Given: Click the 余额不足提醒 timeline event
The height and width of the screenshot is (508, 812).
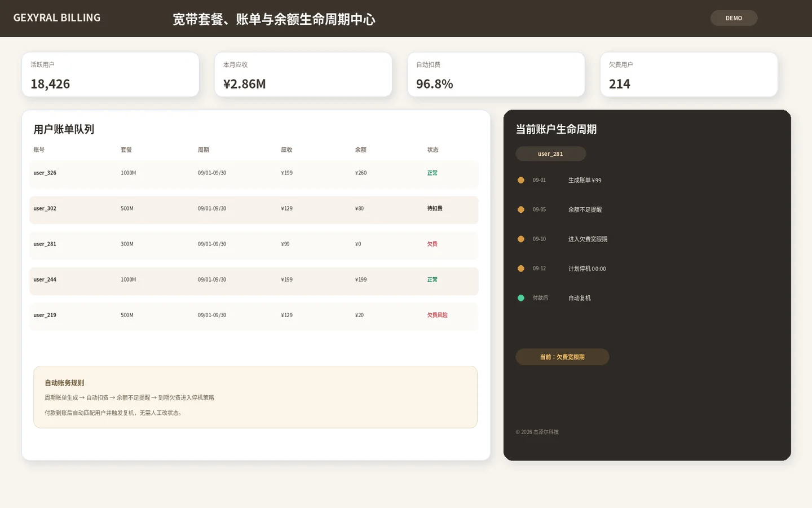Looking at the screenshot, I should [585, 209].
